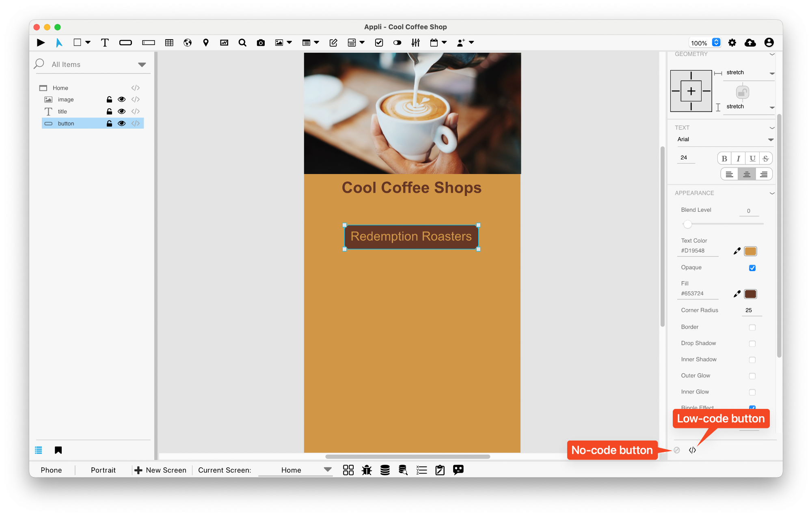
Task: Click the list view icon in left panel
Action: pos(39,450)
